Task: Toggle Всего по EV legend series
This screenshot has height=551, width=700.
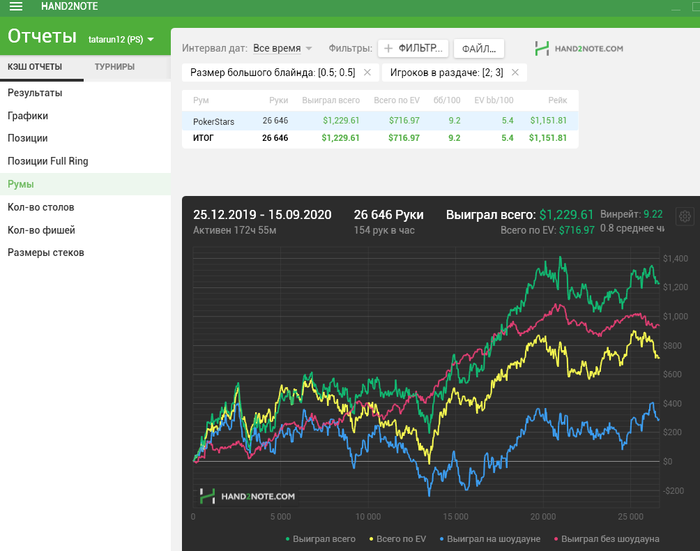Action: [397, 539]
